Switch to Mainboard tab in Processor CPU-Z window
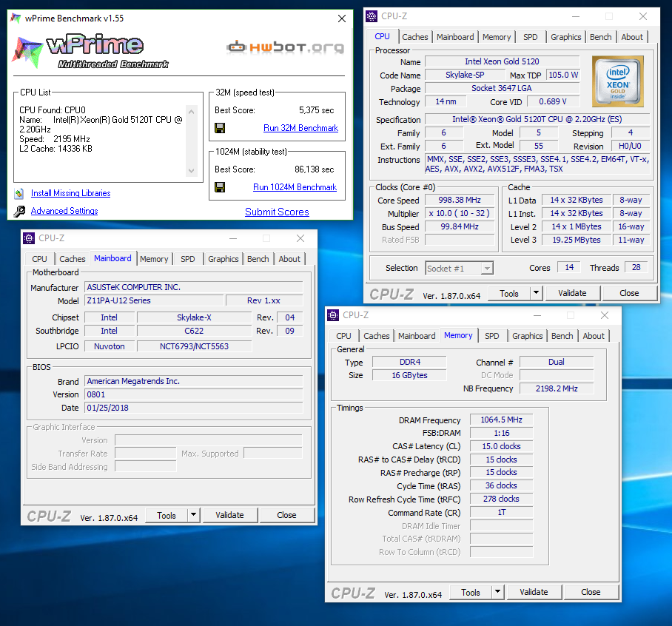The image size is (672, 626). tap(455, 37)
